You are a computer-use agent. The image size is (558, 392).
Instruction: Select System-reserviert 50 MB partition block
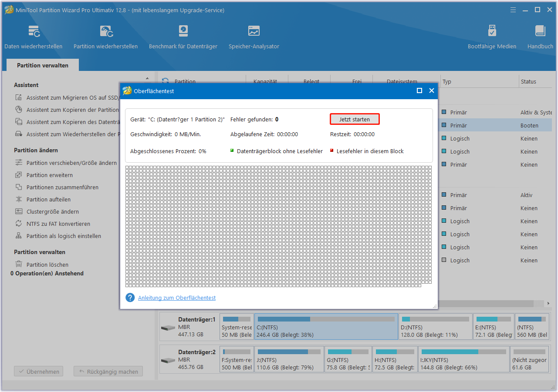237,327
